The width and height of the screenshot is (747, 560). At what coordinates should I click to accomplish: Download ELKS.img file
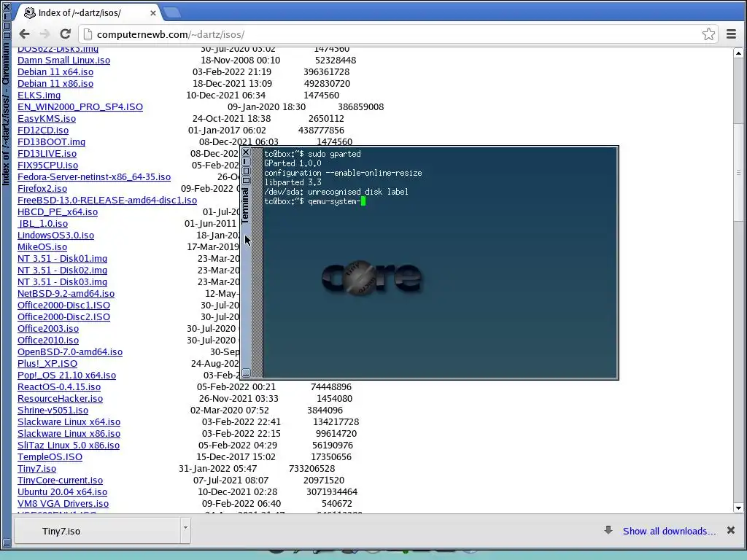tap(39, 96)
